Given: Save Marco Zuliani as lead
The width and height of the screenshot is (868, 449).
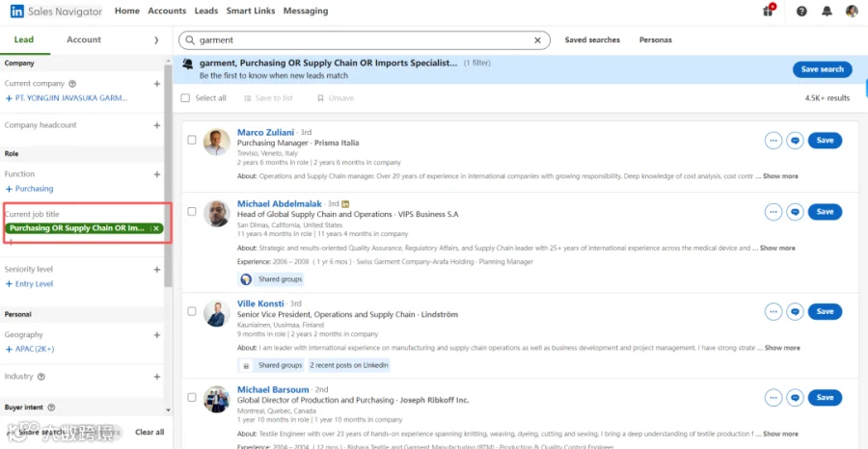Looking at the screenshot, I should 825,141.
